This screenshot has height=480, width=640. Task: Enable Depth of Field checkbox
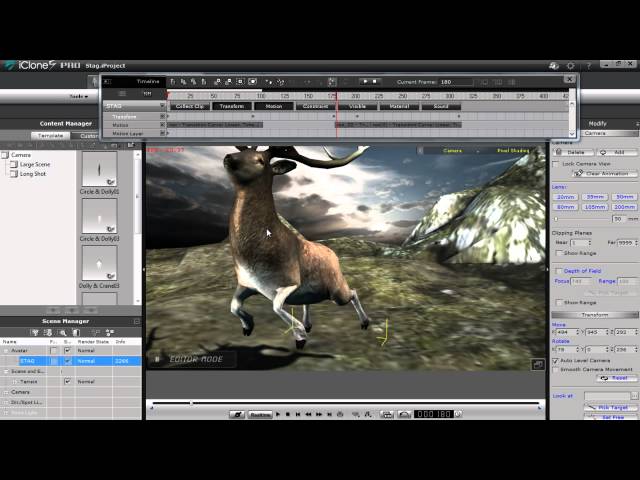tap(558, 271)
